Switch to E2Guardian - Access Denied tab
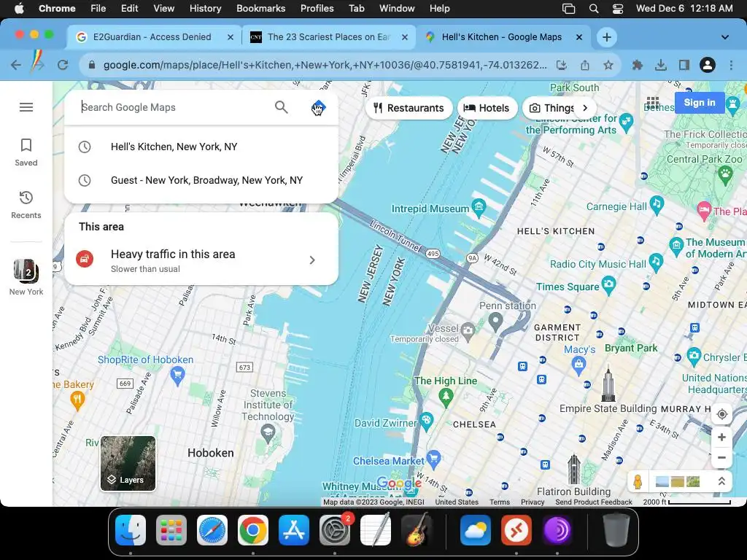 [152, 37]
